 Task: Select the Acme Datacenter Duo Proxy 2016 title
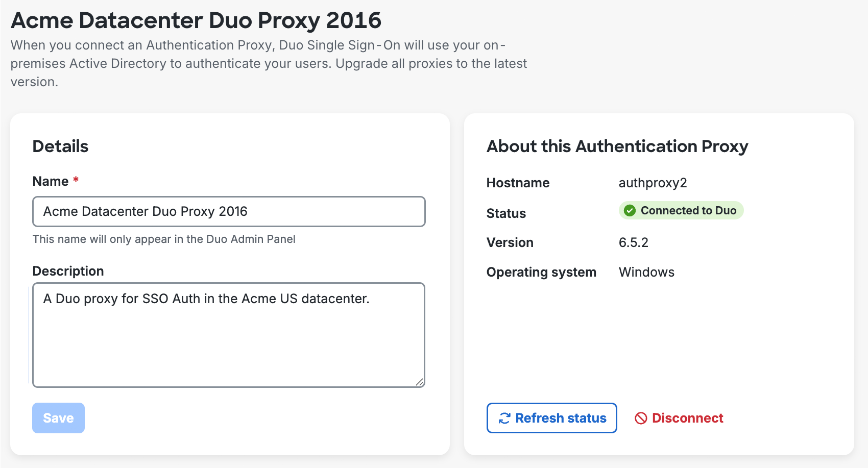click(x=196, y=20)
